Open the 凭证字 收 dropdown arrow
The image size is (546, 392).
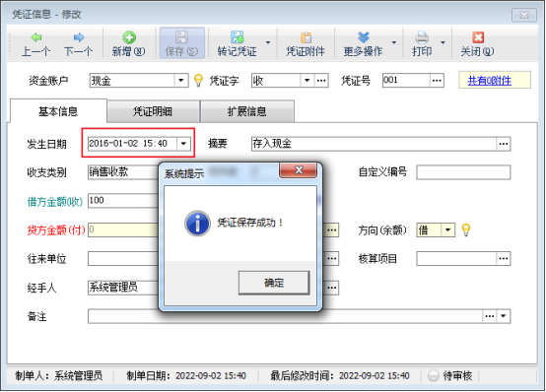[x=307, y=81]
